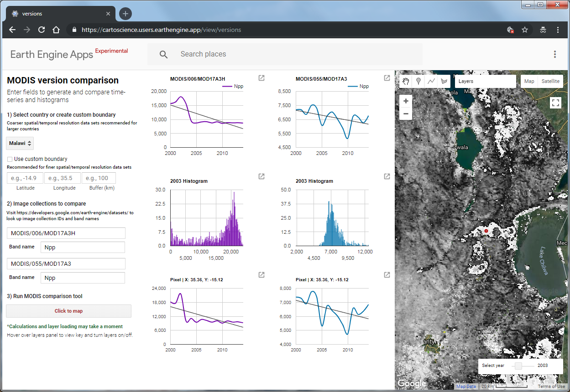Click '3) Run MODIS comparison tool' text
Image resolution: width=570 pixels, height=392 pixels.
click(45, 296)
